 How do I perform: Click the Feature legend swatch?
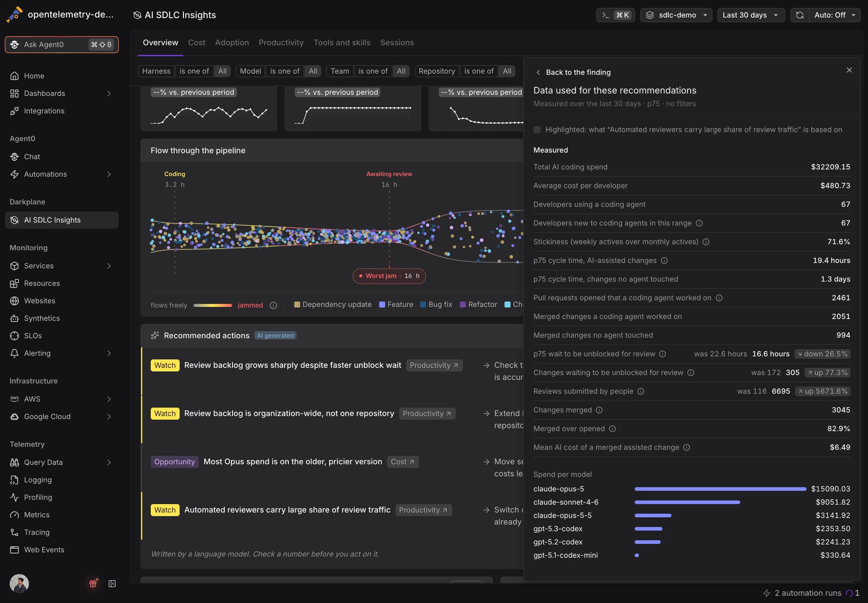pos(382,305)
